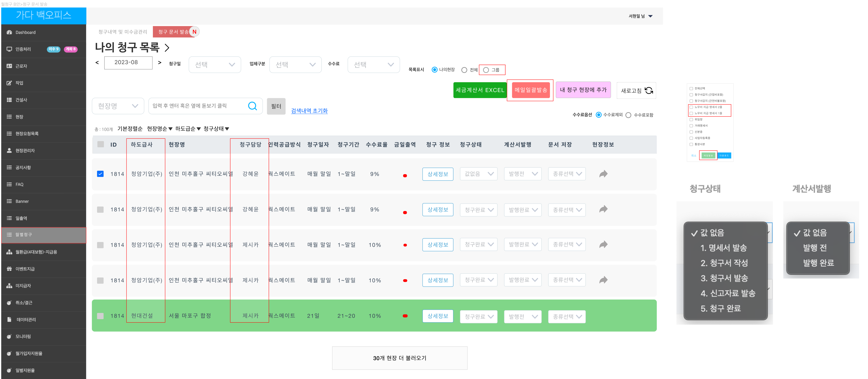Viewport: 868px width, 379px height.
Task: Click the share arrow for 강혜윤 9% checked row
Action: click(603, 174)
